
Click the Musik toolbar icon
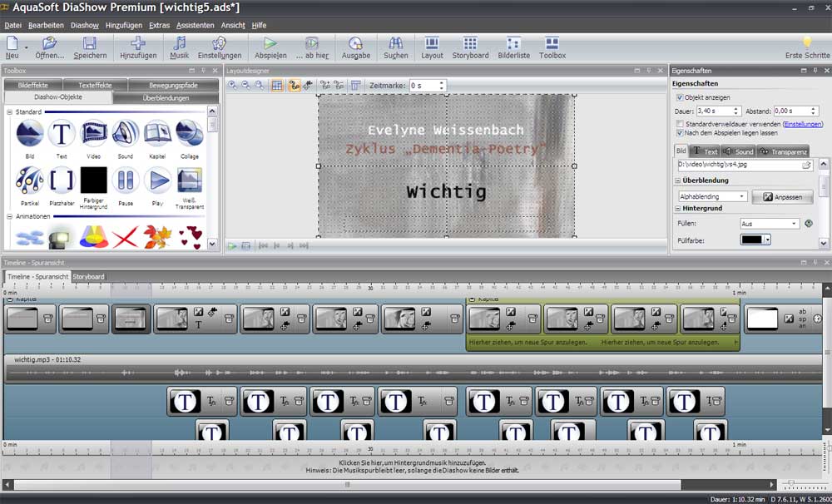pos(179,47)
